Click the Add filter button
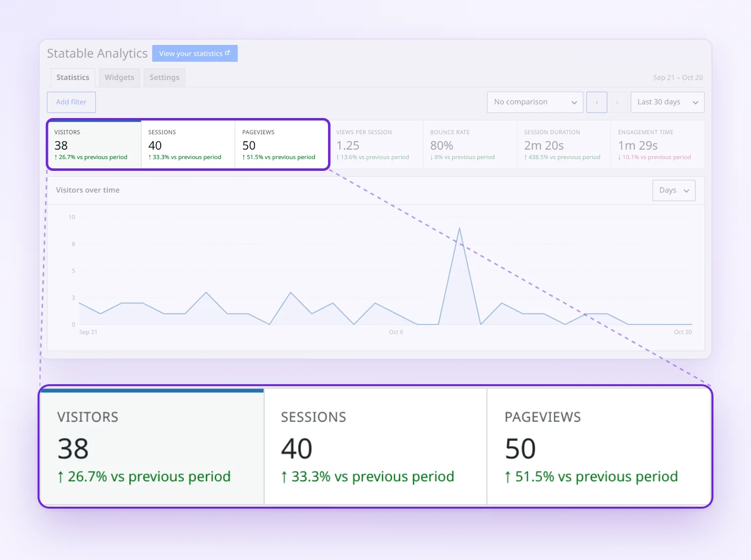The image size is (751, 560). (71, 102)
